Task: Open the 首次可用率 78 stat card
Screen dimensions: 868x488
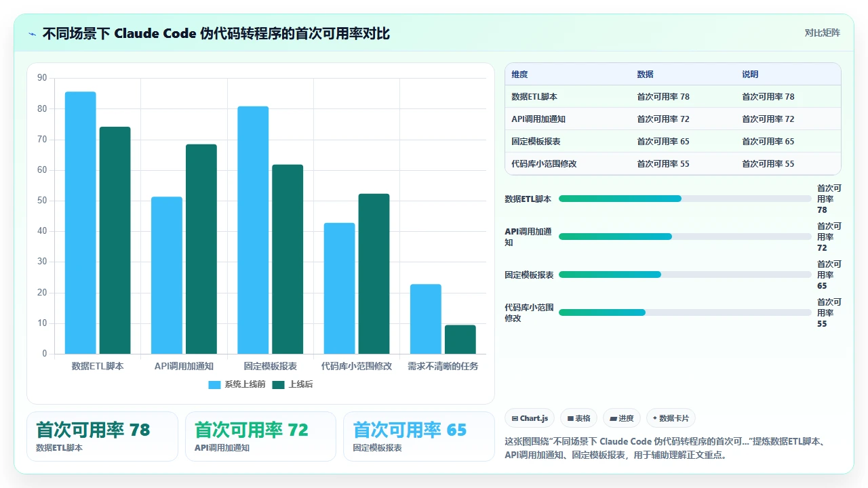Action: pos(102,436)
